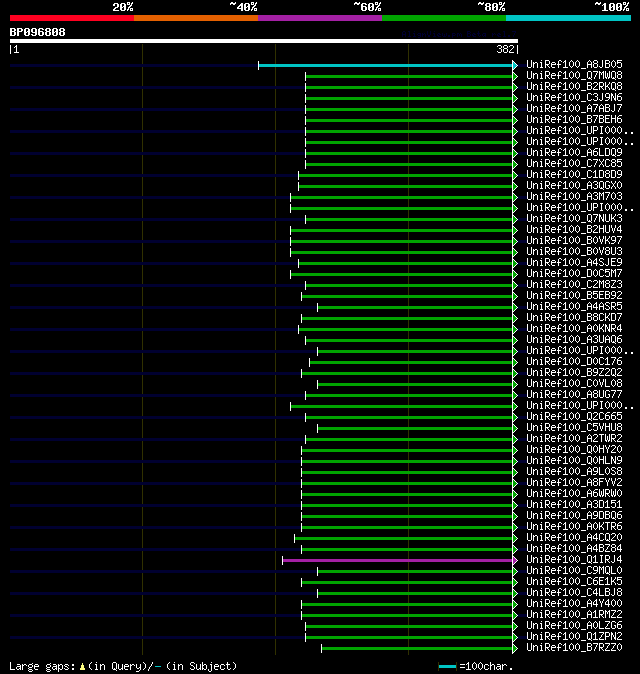Select label UniRef100_A9DBQ6
Image resolution: width=640 pixels, height=674 pixels.
574,516
